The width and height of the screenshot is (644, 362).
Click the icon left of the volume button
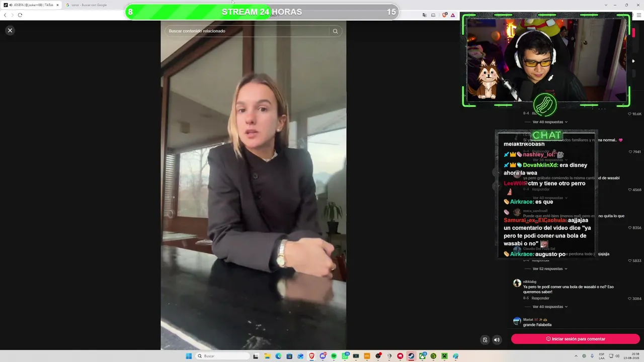485,340
